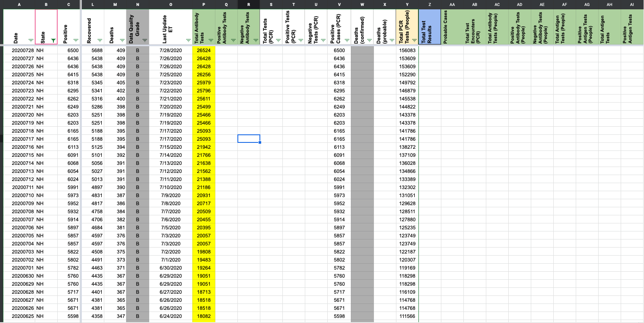Select recovered value 5688
This screenshot has height=323, width=644.
click(x=93, y=50)
